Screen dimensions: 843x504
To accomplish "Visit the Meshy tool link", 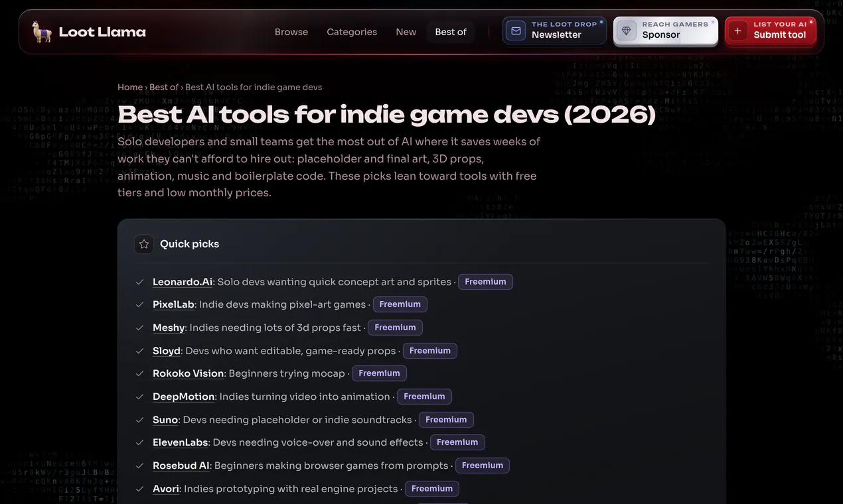I will [x=169, y=328].
